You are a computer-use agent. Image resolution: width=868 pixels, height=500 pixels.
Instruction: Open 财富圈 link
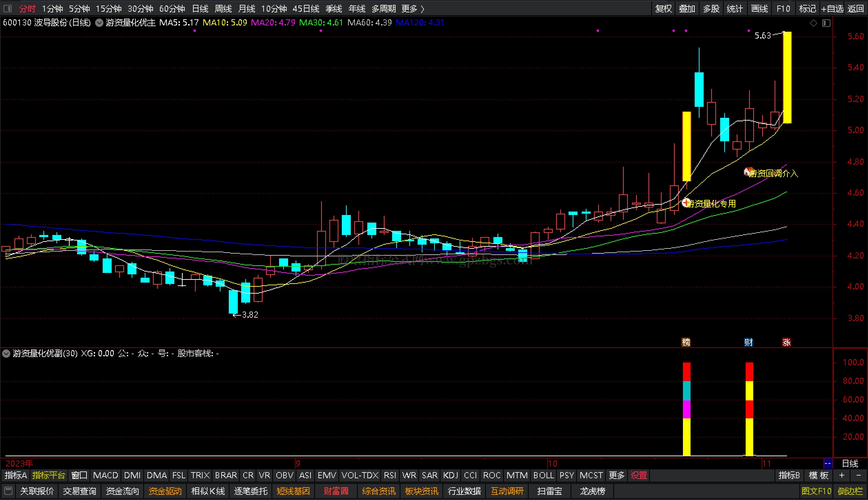[x=336, y=491]
